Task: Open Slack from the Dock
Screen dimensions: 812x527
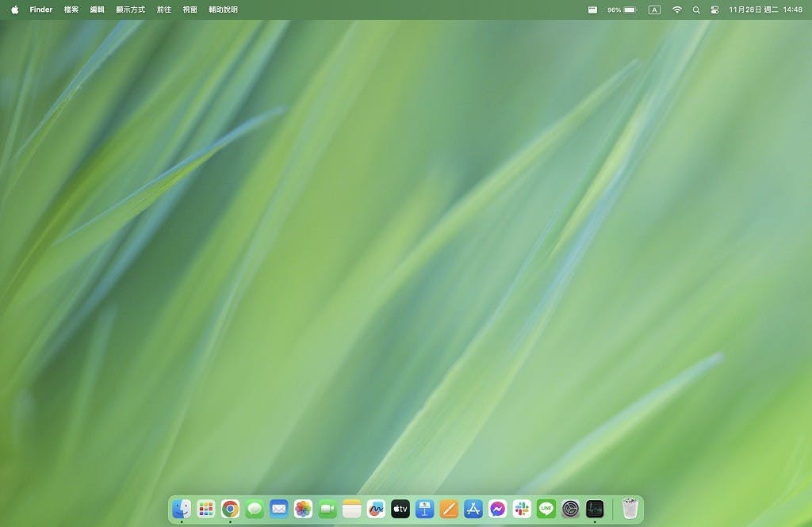Action: click(522, 509)
